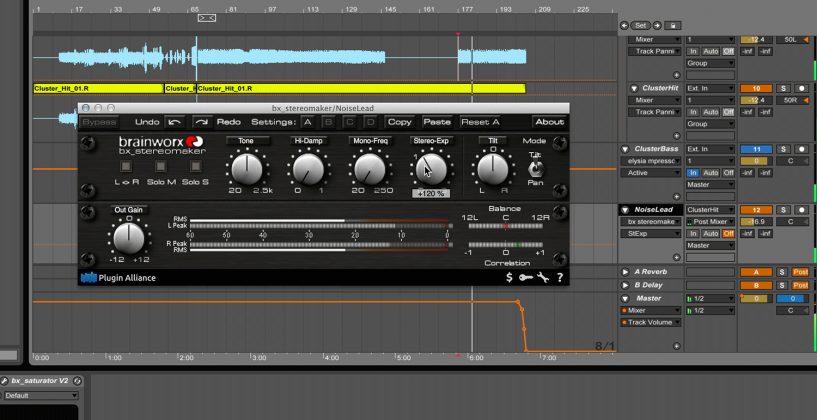The image size is (817, 420).
Task: Toggle the Solo S button
Action: pyautogui.click(x=195, y=166)
